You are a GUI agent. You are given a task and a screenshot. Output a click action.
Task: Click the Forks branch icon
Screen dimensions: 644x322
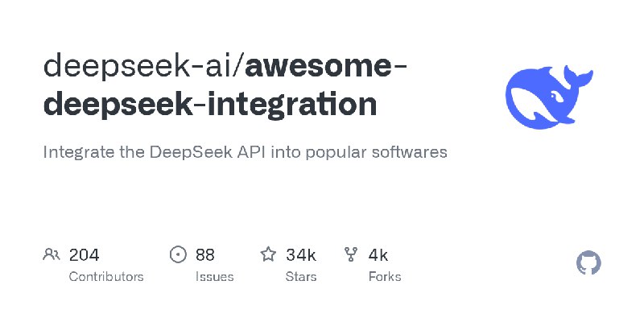pyautogui.click(x=351, y=255)
